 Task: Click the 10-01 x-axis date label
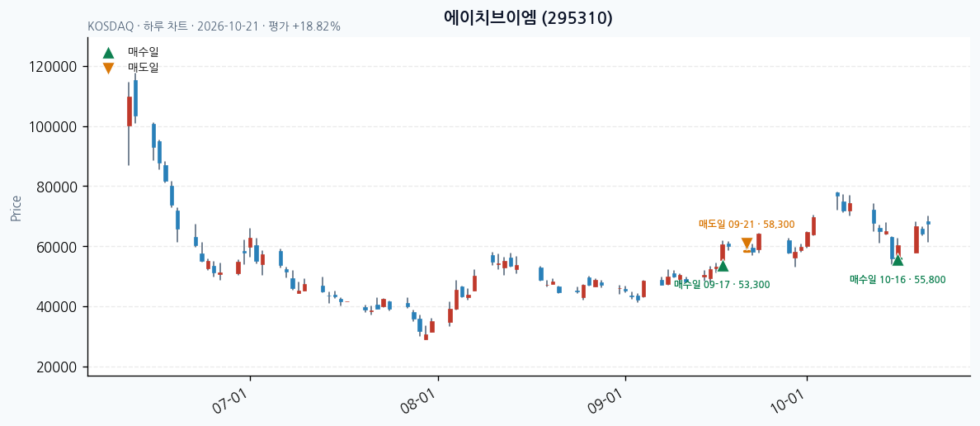coord(787,401)
